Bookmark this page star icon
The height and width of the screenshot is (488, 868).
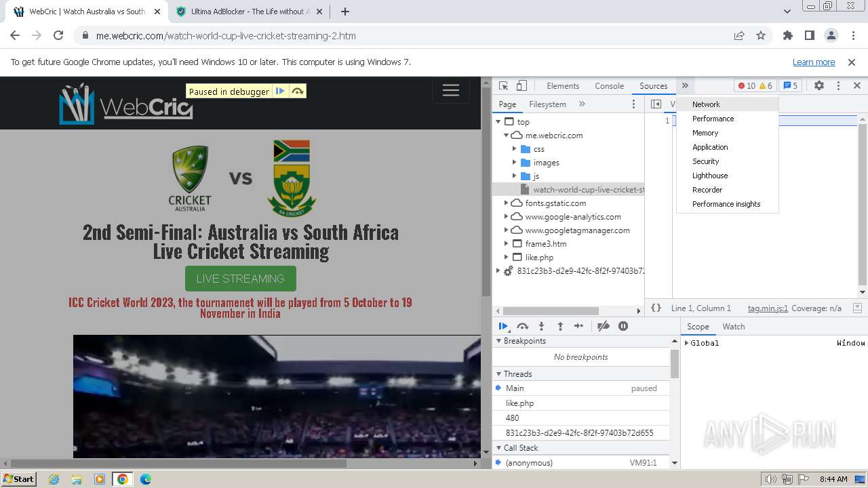coord(761,36)
